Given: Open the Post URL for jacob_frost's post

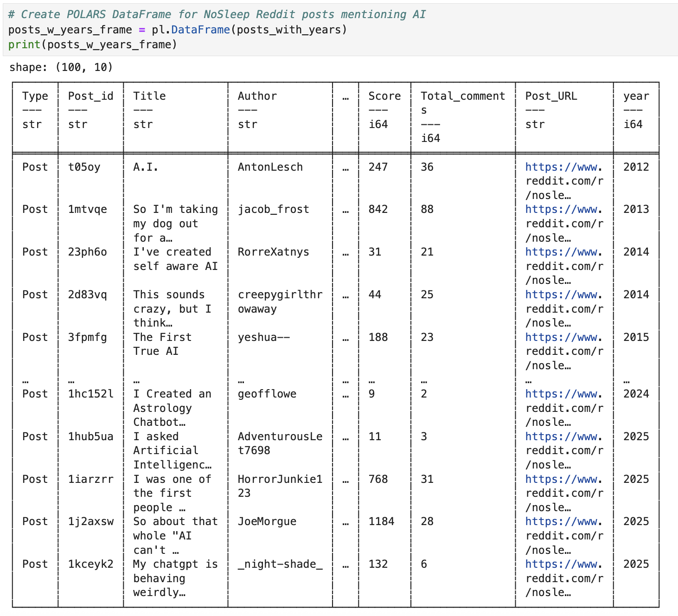Looking at the screenshot, I should pos(563,210).
